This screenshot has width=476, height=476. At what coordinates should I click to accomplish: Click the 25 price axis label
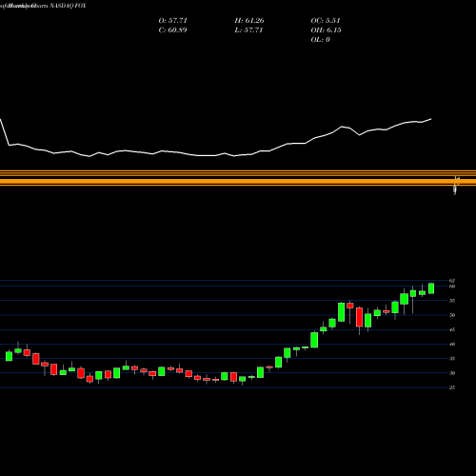pyautogui.click(x=452, y=387)
